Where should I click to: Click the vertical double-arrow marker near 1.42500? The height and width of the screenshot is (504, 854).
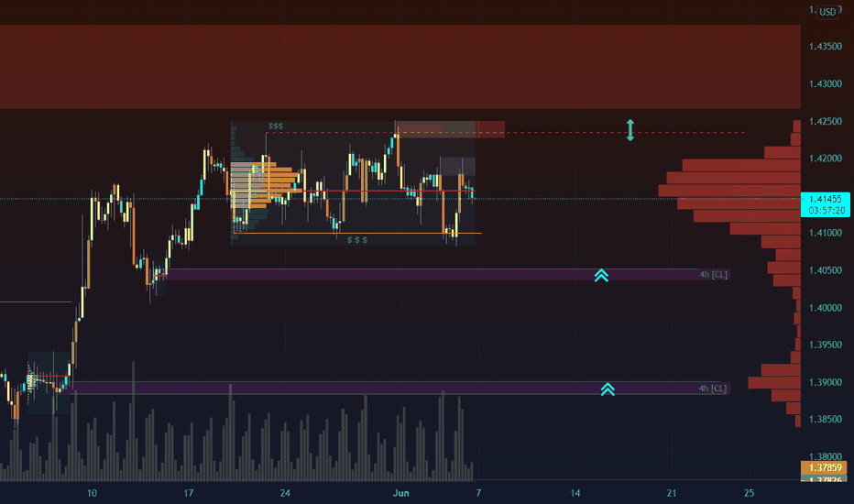[x=630, y=130]
